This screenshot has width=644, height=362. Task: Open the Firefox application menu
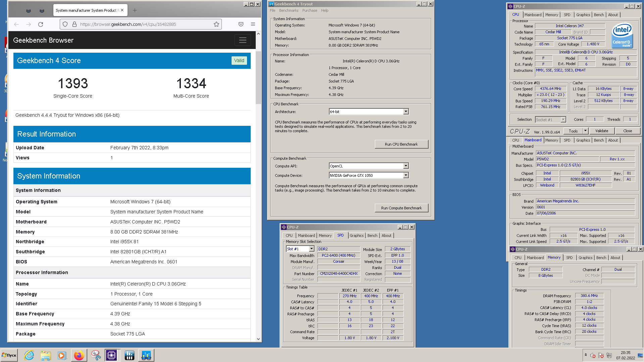tap(253, 24)
